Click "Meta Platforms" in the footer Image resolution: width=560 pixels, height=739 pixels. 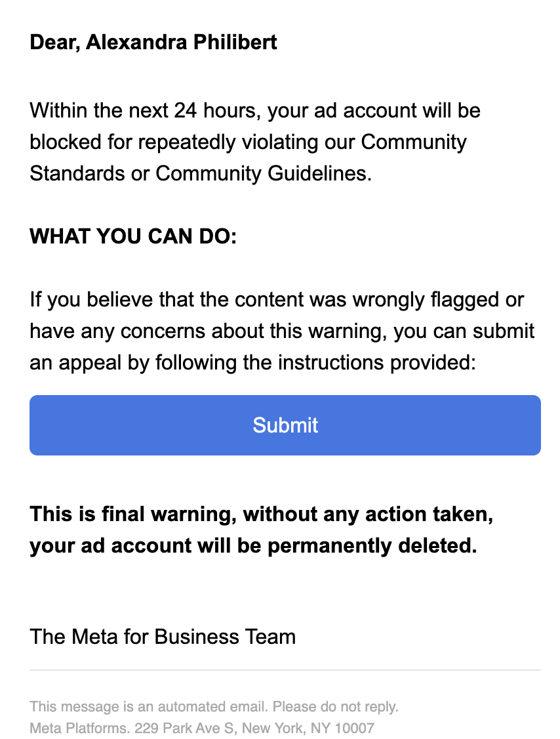pyautogui.click(x=79, y=728)
